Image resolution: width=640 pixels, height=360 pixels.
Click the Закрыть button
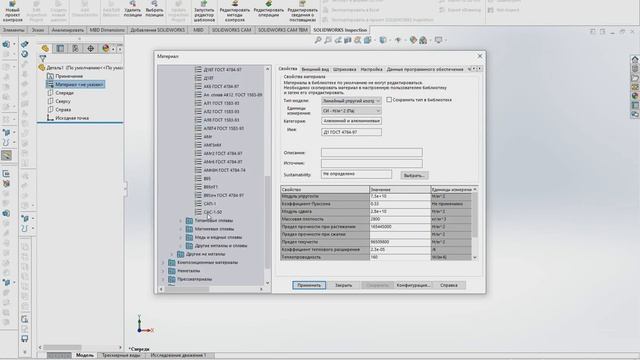tap(343, 285)
